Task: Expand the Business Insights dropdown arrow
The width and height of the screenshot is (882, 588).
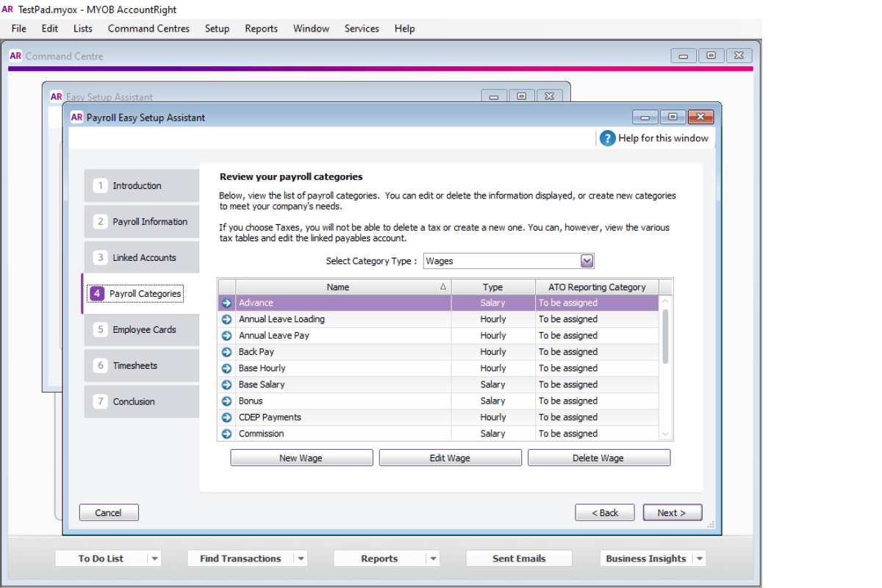Action: point(700,559)
